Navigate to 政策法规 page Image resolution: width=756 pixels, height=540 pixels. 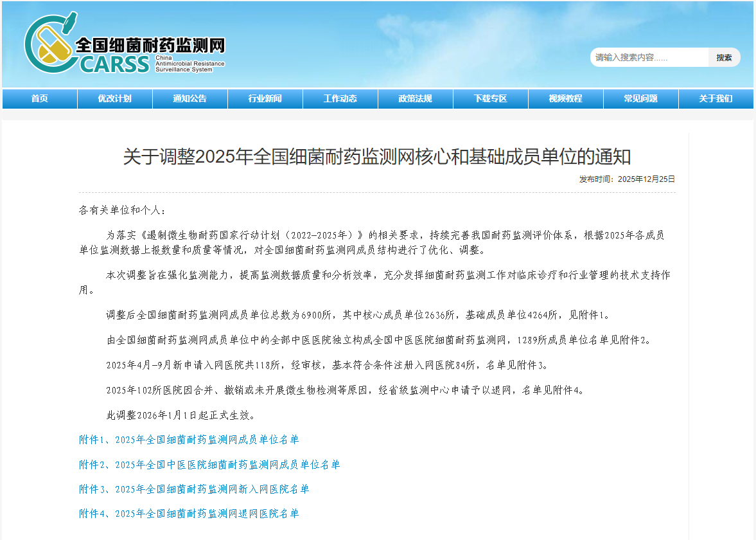pyautogui.click(x=415, y=98)
